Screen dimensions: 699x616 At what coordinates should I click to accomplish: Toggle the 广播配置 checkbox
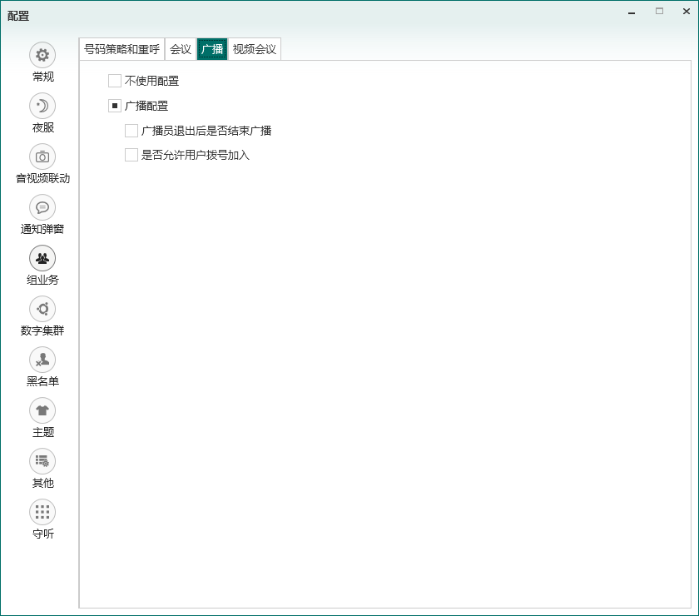click(115, 106)
